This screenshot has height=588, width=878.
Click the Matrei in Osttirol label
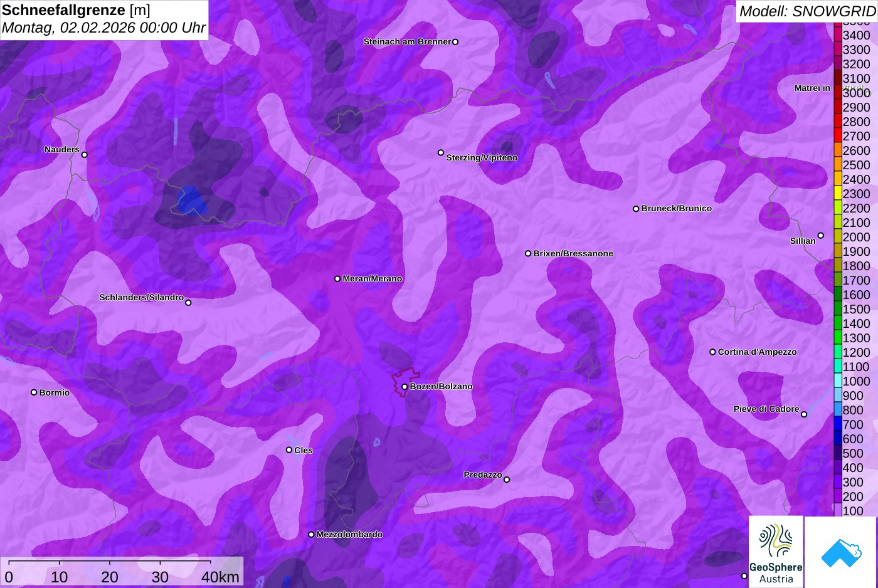(x=828, y=88)
